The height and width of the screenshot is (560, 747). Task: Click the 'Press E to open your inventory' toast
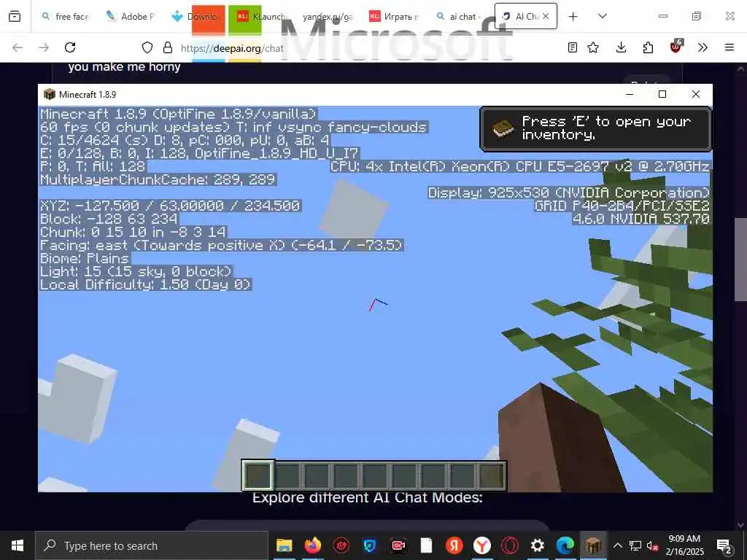(x=595, y=128)
